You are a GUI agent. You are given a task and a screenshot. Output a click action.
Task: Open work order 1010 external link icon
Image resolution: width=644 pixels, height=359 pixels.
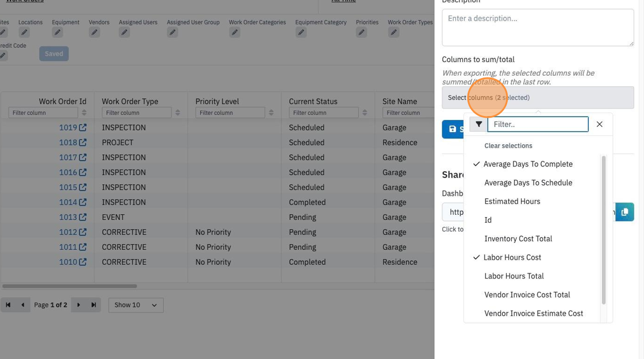(x=83, y=262)
